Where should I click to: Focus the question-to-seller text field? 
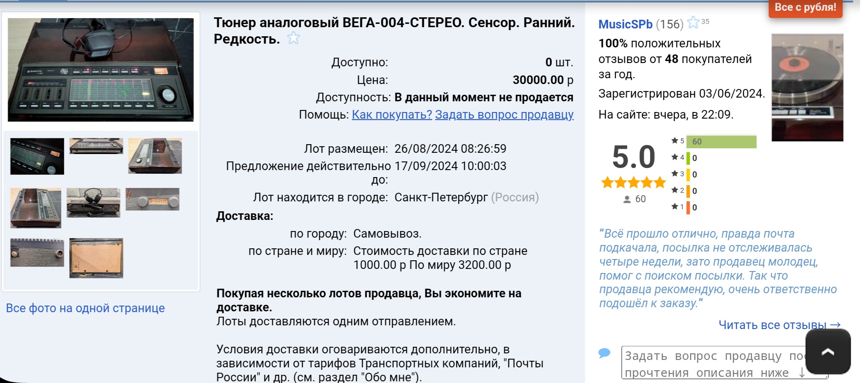click(x=712, y=362)
